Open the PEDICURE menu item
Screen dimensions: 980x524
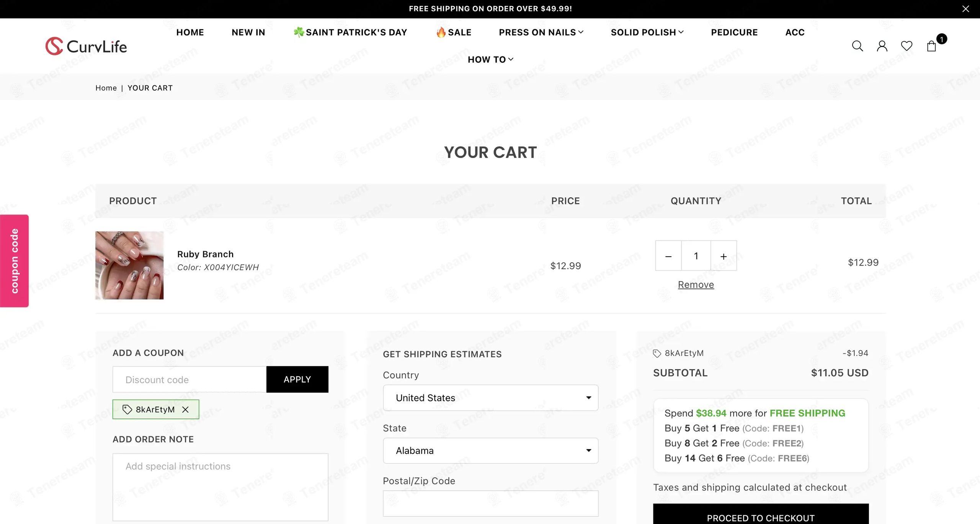tap(734, 33)
